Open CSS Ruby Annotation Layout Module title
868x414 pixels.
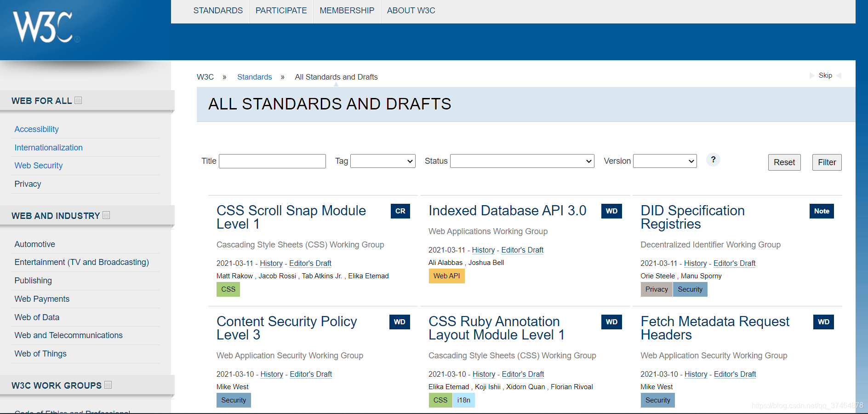(496, 328)
